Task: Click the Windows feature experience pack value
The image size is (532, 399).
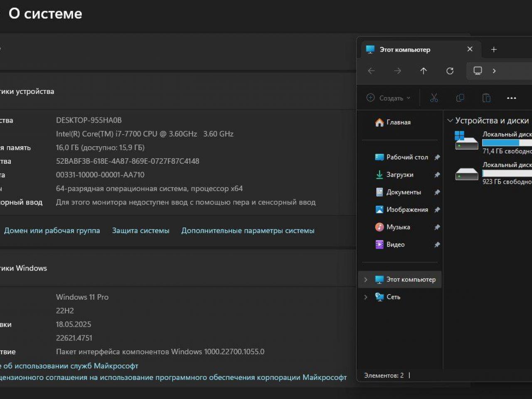Action: pos(160,352)
